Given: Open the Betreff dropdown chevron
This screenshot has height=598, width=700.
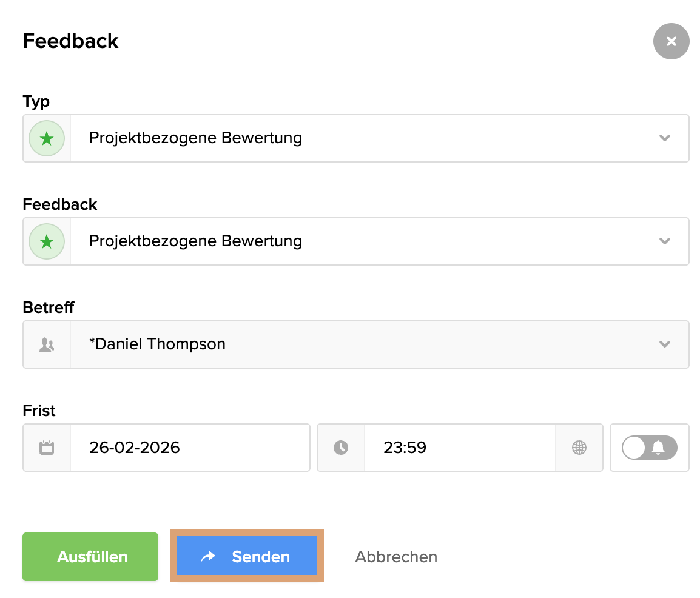Looking at the screenshot, I should coord(665,344).
